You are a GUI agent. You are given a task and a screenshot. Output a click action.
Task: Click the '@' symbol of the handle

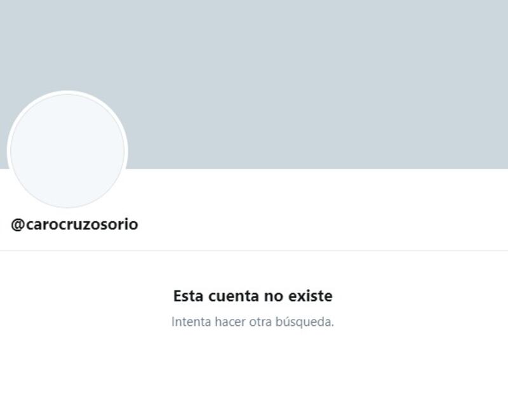pos(18,224)
